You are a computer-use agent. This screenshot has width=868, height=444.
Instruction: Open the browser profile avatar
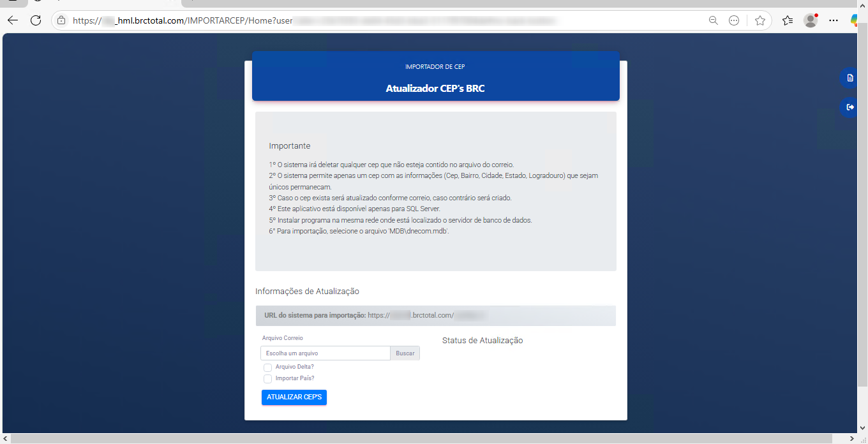[x=811, y=20]
